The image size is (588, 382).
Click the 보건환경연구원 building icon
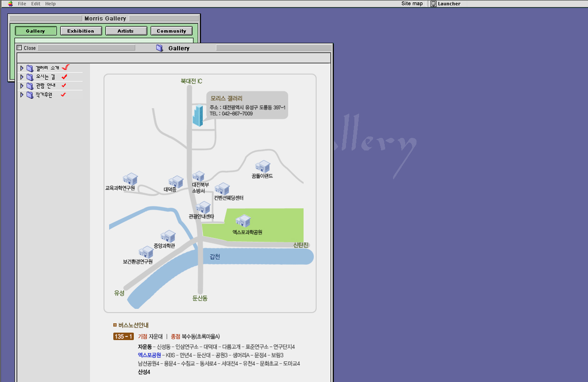click(145, 252)
